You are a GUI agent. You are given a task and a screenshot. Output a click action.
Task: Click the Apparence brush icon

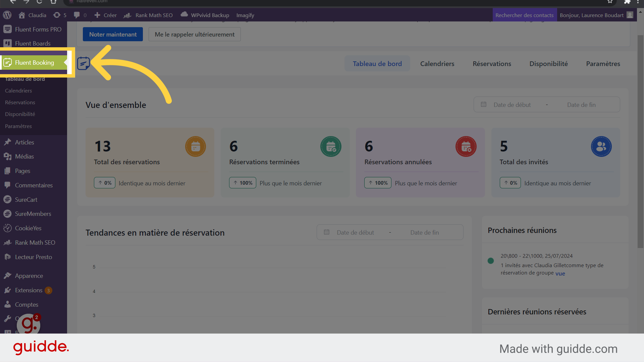(7, 276)
